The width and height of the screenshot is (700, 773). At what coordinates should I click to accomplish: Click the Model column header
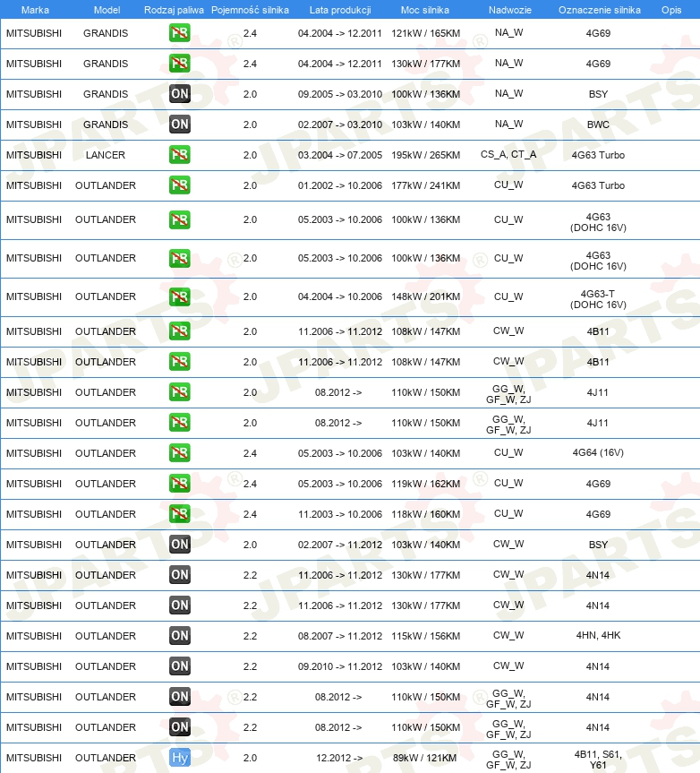[107, 10]
